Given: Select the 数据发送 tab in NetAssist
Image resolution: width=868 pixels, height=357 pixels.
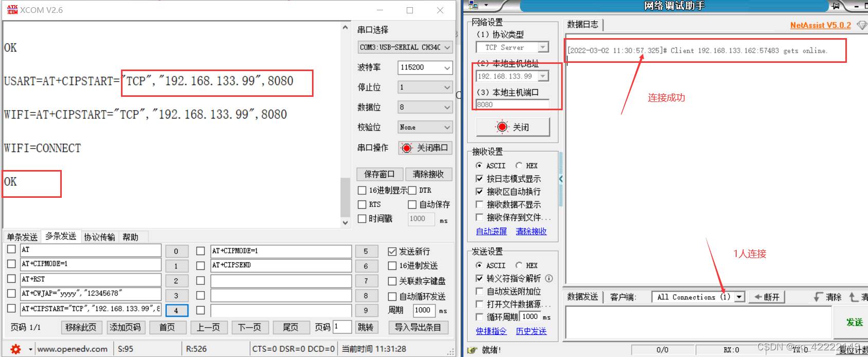Looking at the screenshot, I should coord(583,297).
